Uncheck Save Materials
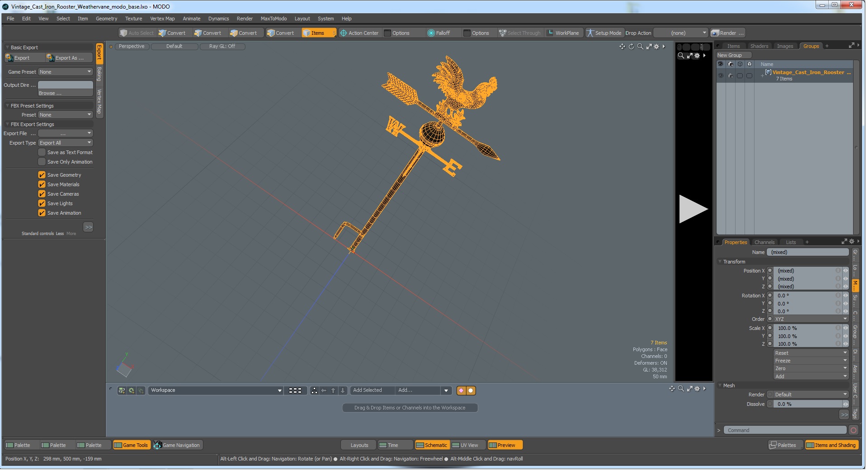Image resolution: width=868 pixels, height=470 pixels. (42, 184)
